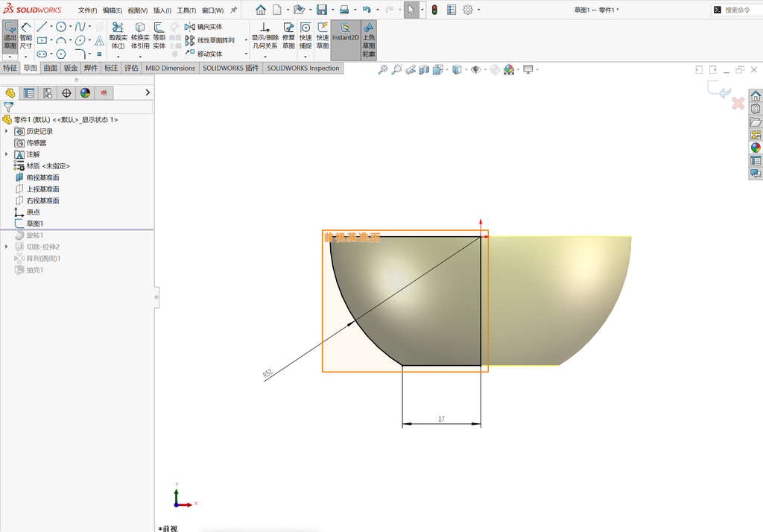Select the sketch Text tool
The image size is (763, 532).
[x=99, y=40]
